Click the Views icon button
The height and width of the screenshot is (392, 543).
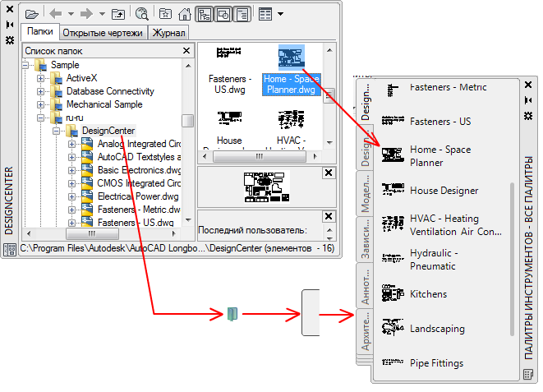(265, 14)
